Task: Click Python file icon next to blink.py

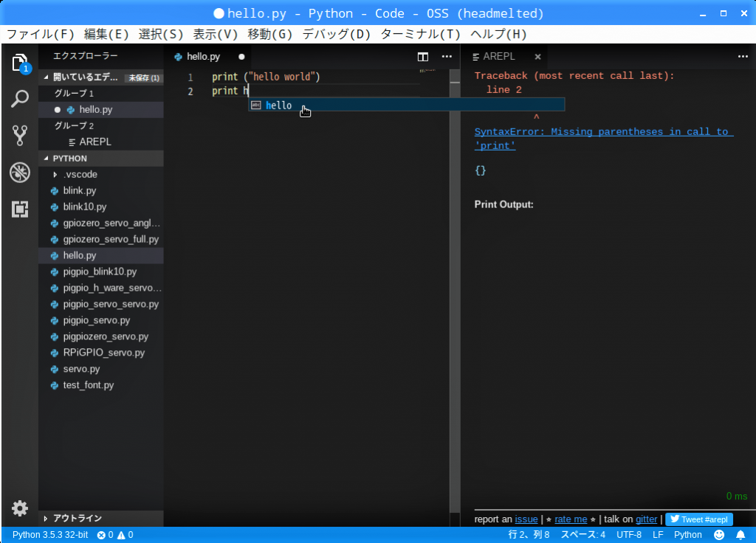Action: click(x=55, y=191)
